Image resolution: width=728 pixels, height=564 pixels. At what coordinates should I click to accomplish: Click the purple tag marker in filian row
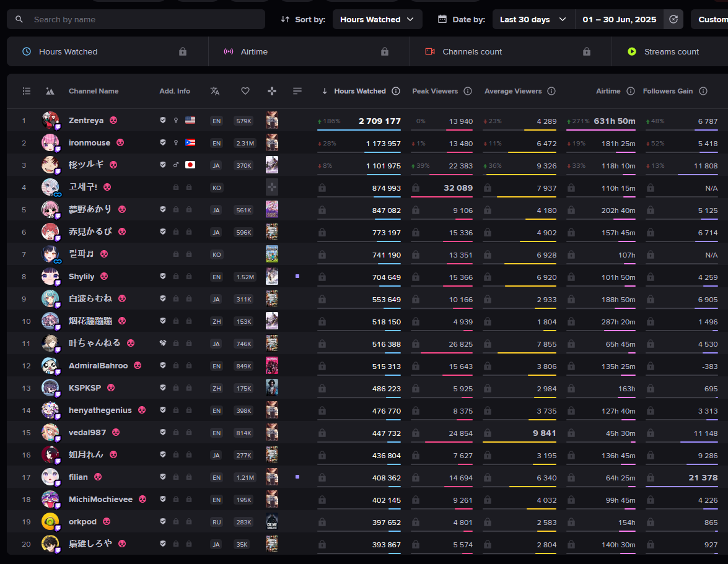coord(297,477)
